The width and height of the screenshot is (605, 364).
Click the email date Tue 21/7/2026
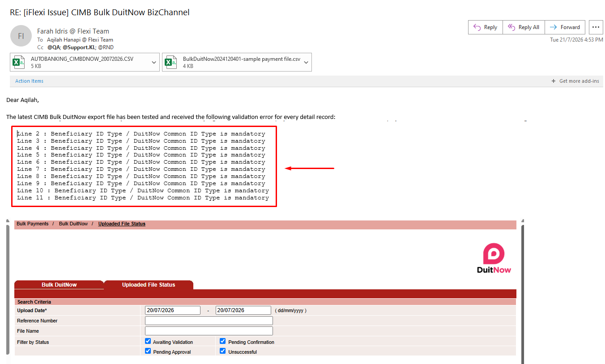[576, 40]
